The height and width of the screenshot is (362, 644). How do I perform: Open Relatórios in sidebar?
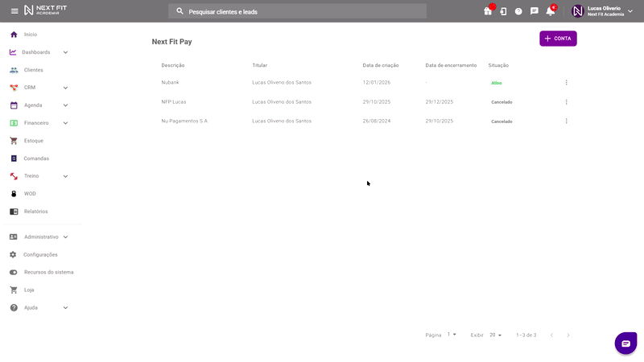coord(35,212)
